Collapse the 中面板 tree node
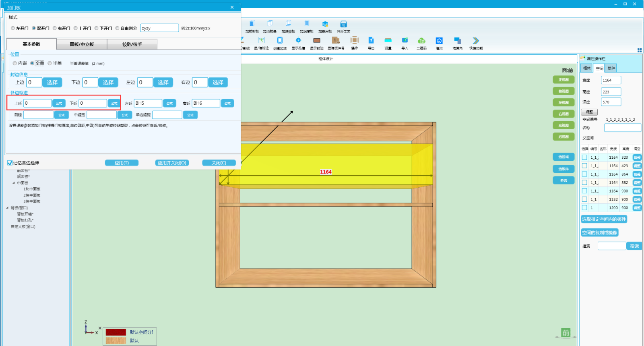644x346 pixels. click(14, 183)
